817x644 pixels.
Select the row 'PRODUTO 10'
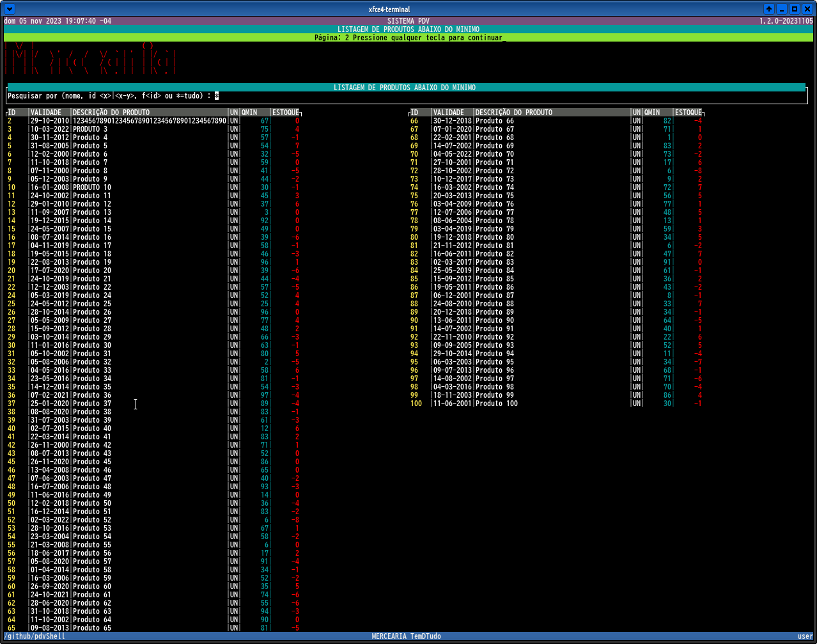153,187
